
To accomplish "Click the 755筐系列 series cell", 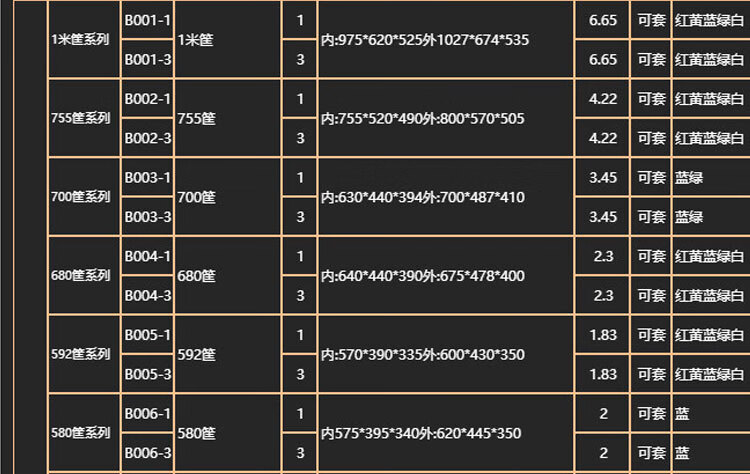I will [x=80, y=118].
